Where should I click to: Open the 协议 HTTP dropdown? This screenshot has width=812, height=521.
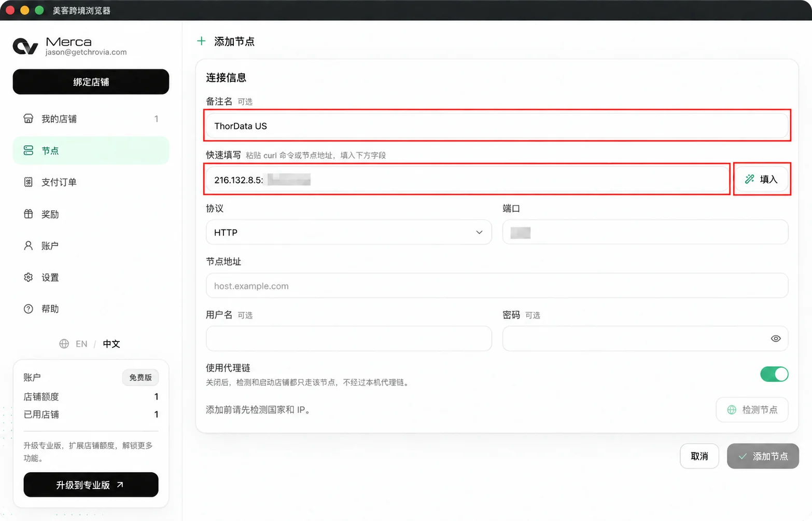349,232
